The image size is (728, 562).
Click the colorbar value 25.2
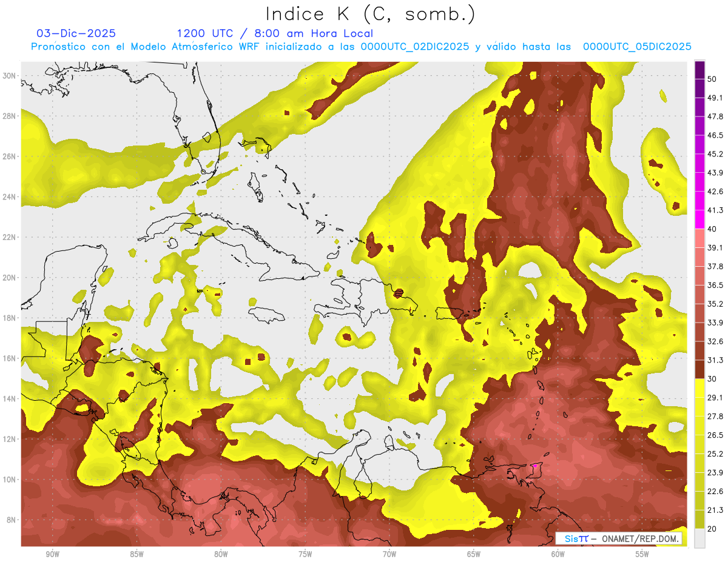(715, 453)
